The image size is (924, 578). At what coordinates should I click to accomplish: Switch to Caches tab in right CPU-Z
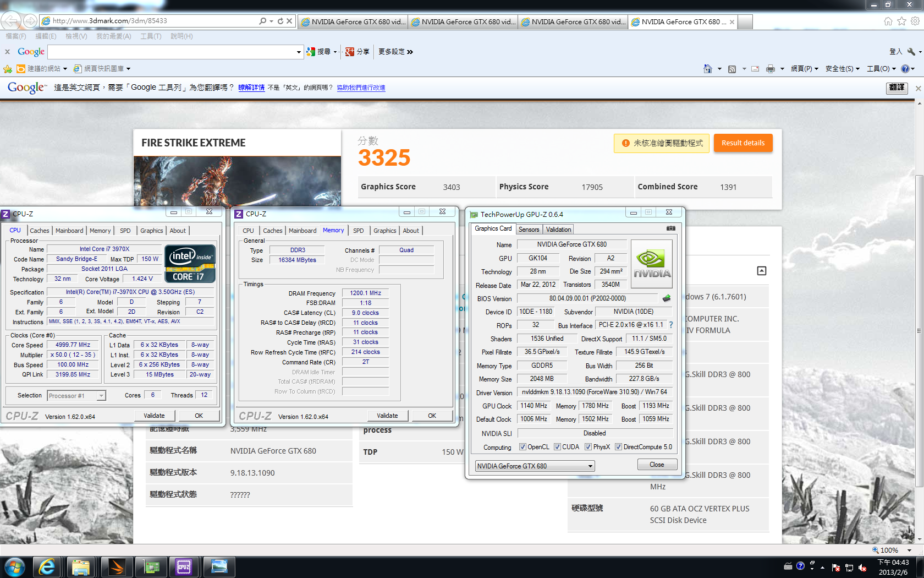point(272,231)
